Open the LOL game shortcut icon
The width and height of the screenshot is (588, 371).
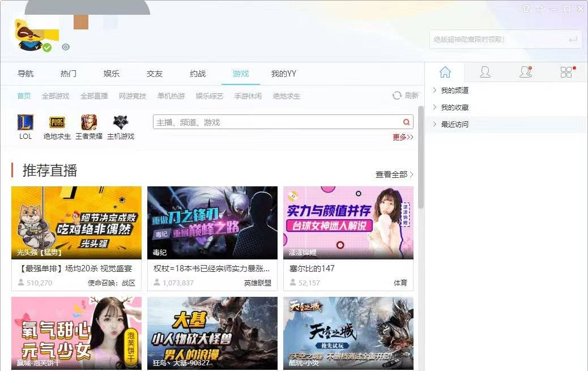pos(25,122)
